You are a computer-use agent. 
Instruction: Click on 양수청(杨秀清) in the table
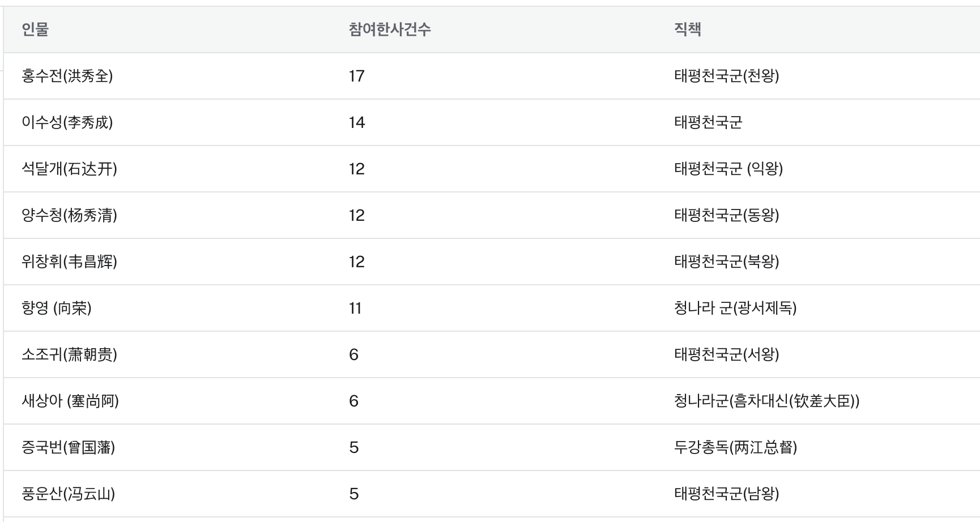pyautogui.click(x=69, y=215)
